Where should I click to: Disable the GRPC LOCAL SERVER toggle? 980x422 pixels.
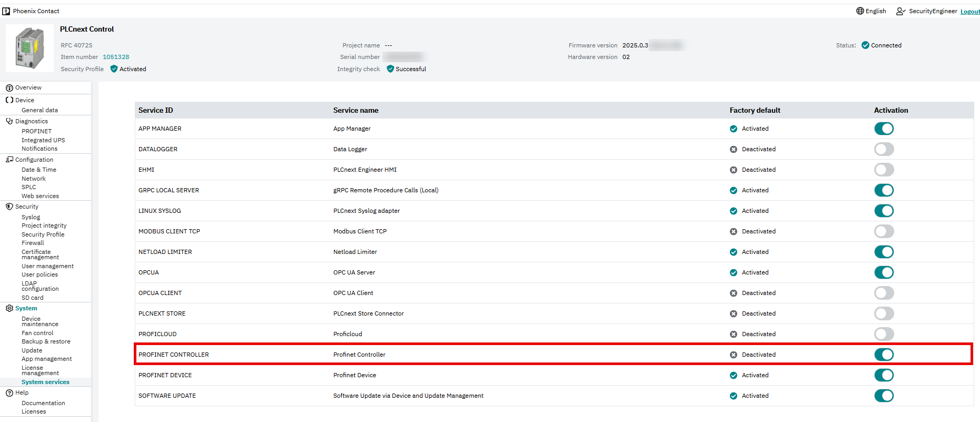click(884, 190)
